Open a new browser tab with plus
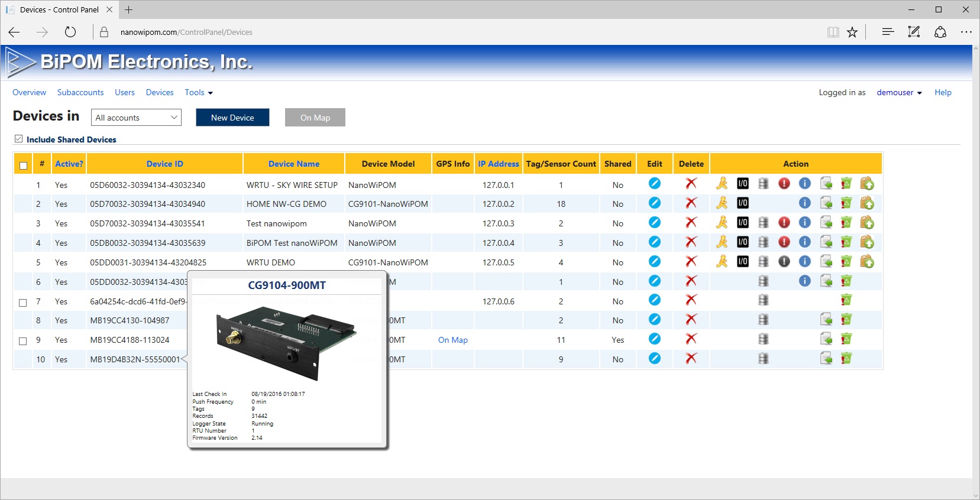The height and width of the screenshot is (500, 980). [129, 9]
